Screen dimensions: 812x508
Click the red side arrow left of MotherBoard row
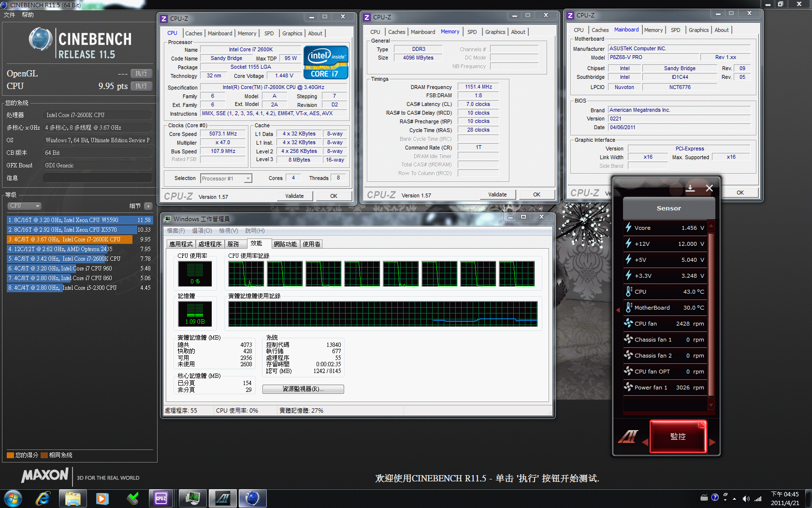pyautogui.click(x=618, y=310)
